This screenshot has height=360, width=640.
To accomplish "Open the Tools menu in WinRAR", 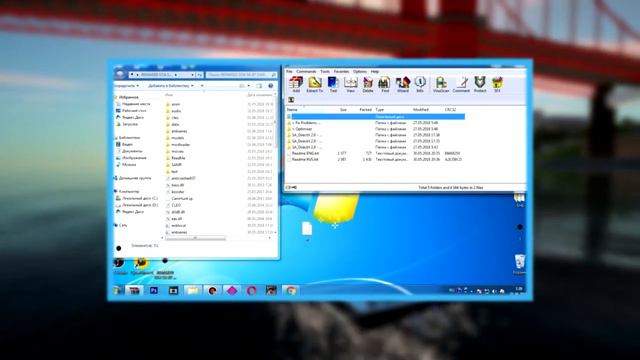I will (x=325, y=71).
